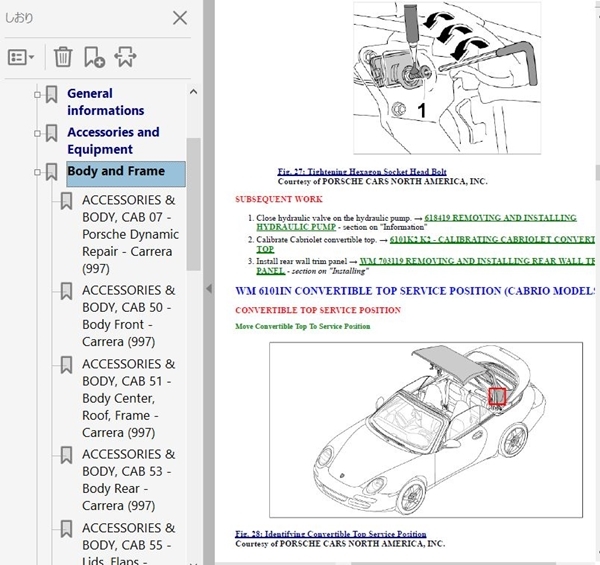600x565 pixels.
Task: Open CAB 55 Lids, Flaps bookmark
Action: point(128,543)
